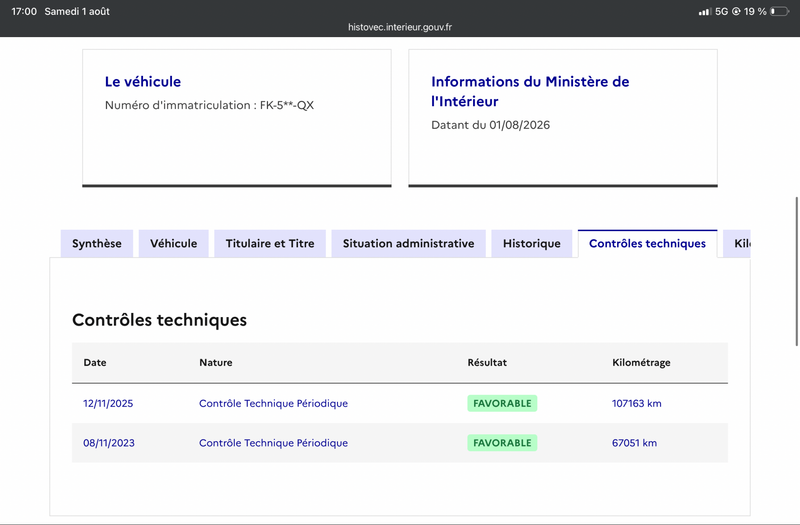Click Contrôle Technique Périodique on 12/11/2025 row
800x525 pixels.
[x=273, y=404]
